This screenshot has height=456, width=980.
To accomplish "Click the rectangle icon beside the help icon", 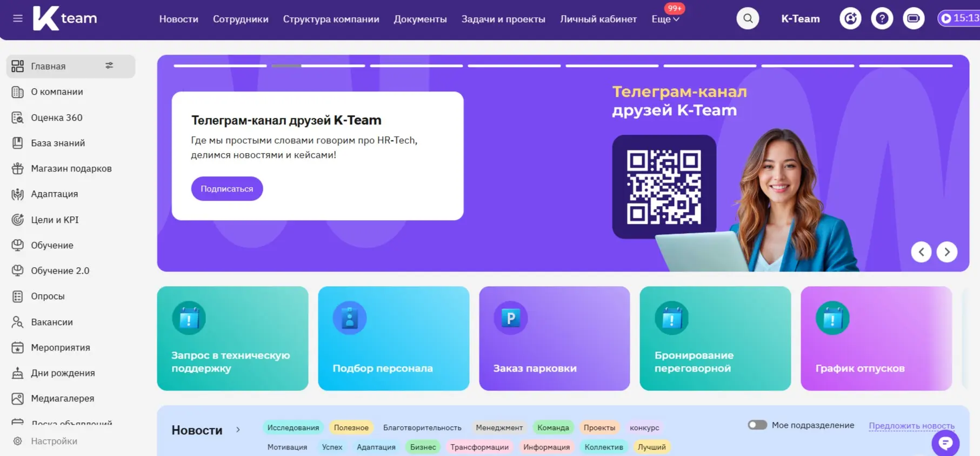I will [x=914, y=18].
